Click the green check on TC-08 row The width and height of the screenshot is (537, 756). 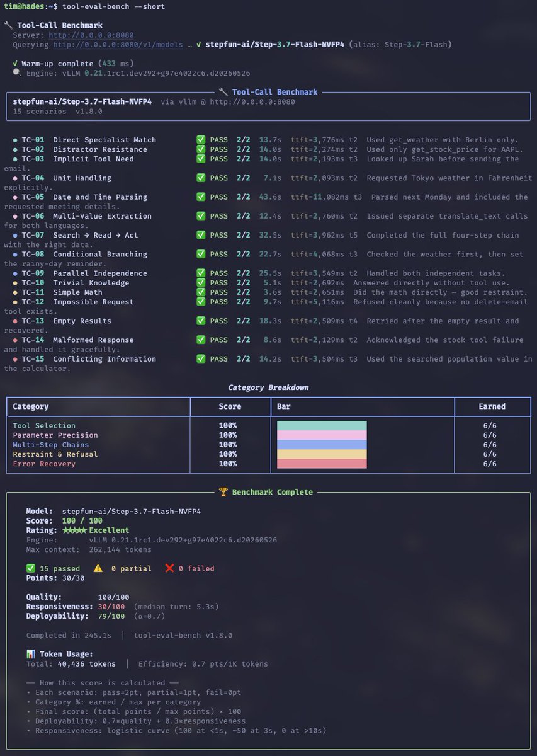pos(201,254)
